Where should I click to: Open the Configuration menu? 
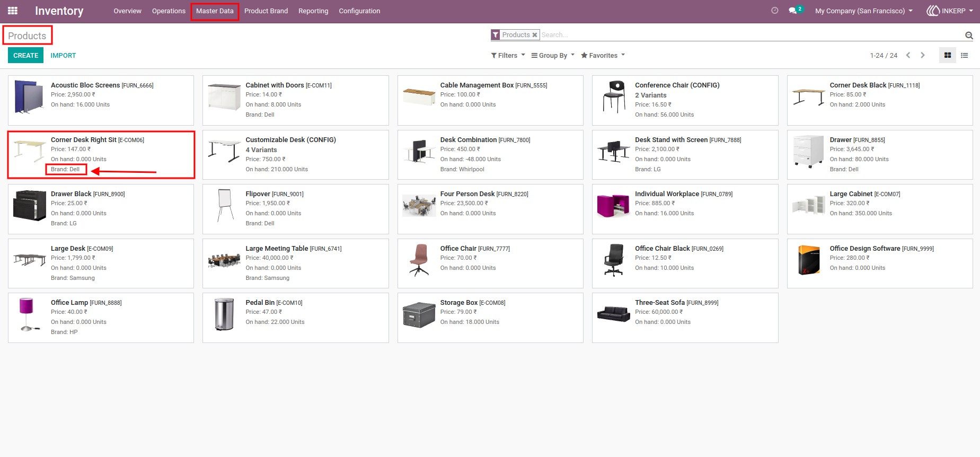coord(359,11)
